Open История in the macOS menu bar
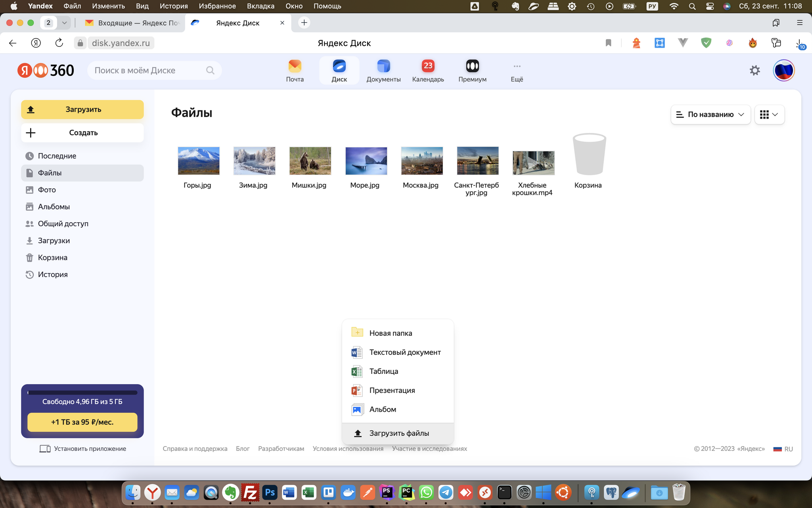 pos(174,6)
